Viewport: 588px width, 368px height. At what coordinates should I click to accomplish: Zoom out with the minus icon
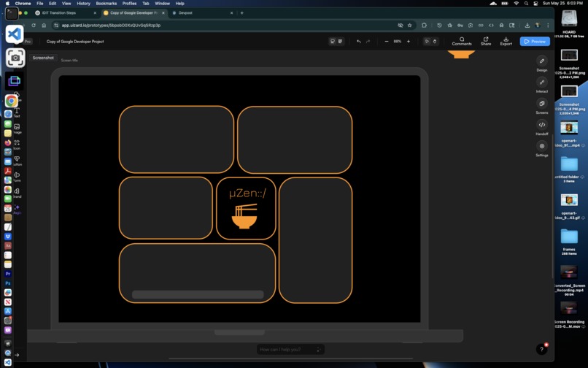[x=387, y=42]
